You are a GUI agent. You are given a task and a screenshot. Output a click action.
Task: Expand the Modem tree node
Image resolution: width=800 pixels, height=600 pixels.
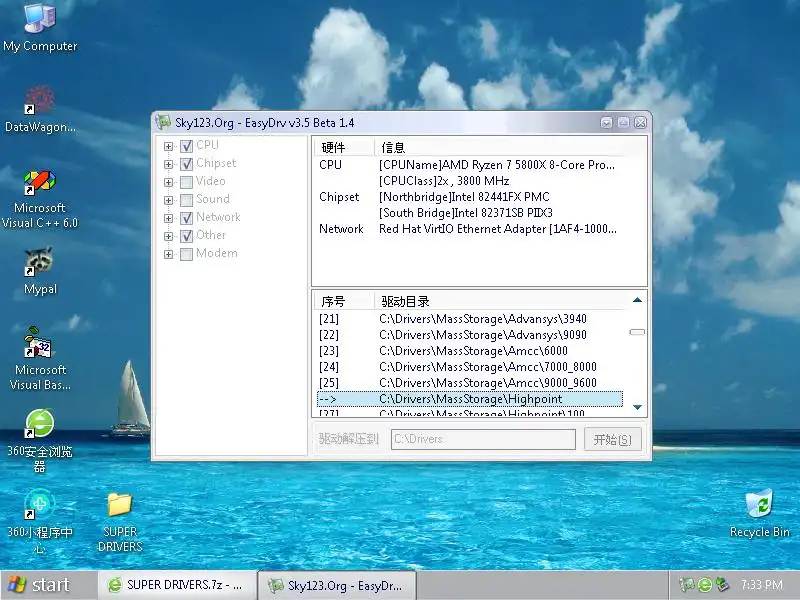tap(168, 254)
